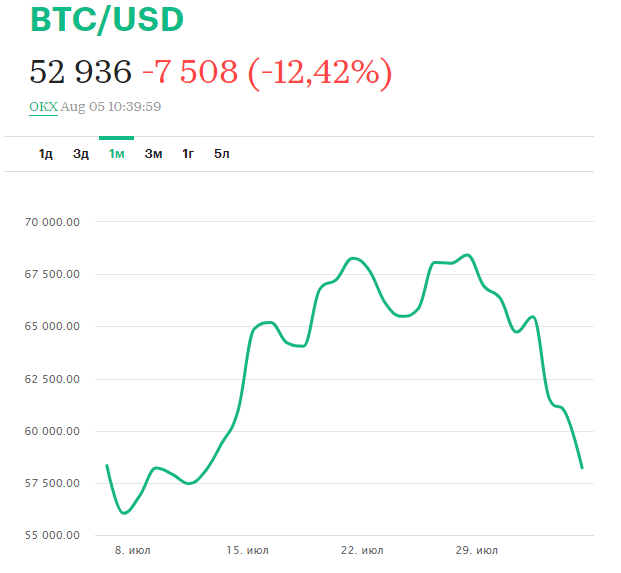
Task: Click the Aug 05 10:39:59 timestamp
Action: click(111, 106)
